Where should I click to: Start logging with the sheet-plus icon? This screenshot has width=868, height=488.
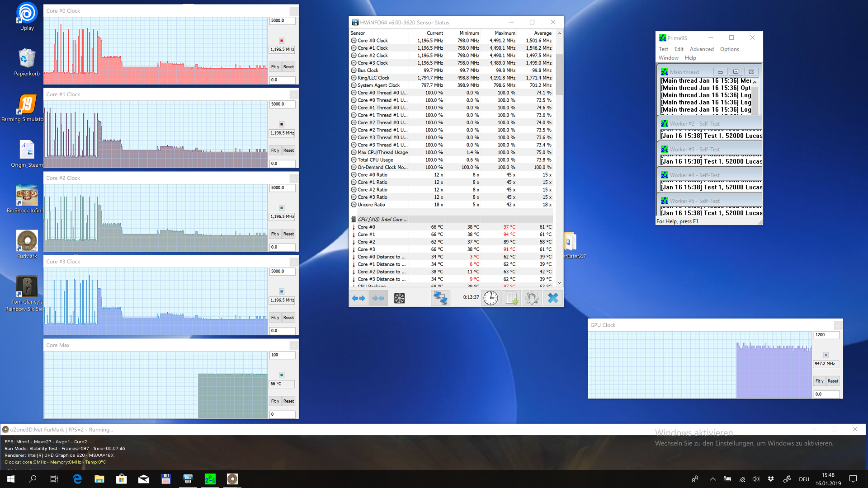pyautogui.click(x=511, y=298)
